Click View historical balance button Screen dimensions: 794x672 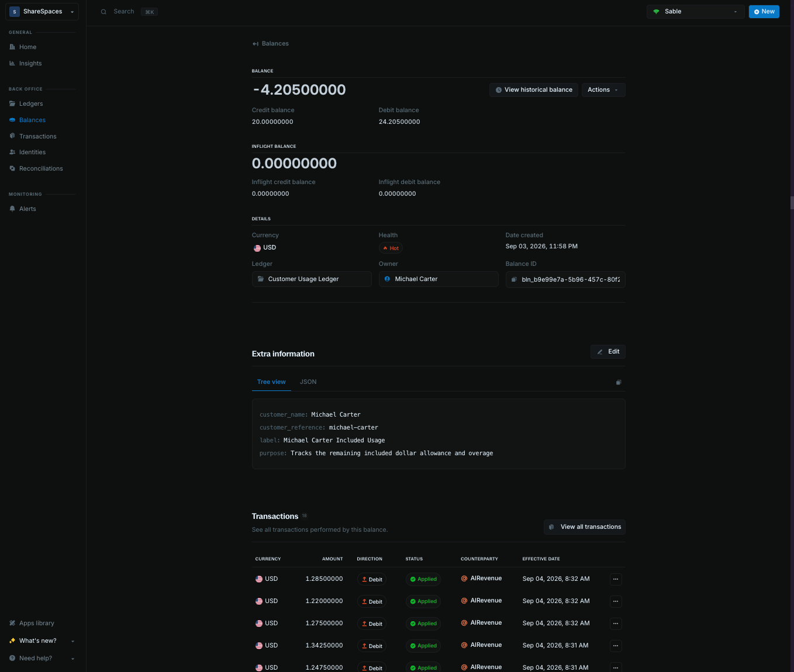tap(534, 90)
